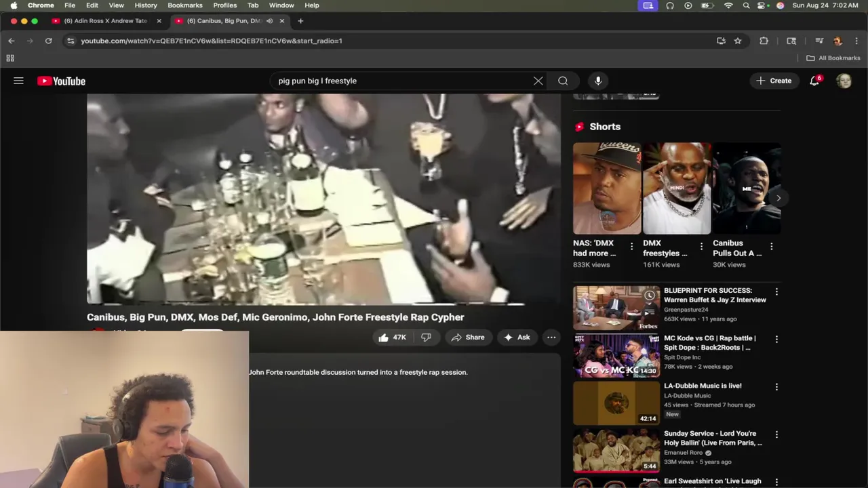
Task: Click the Ask button
Action: click(x=517, y=337)
